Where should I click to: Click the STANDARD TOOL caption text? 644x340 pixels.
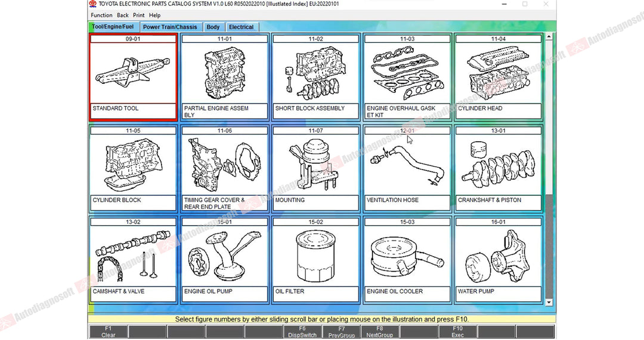[x=116, y=108]
